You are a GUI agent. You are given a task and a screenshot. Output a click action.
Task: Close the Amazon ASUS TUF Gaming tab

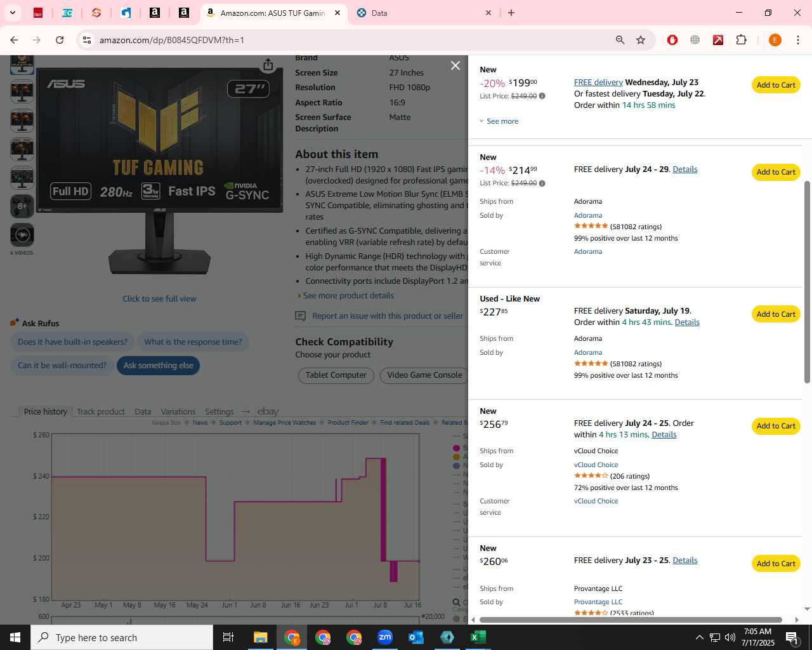[x=337, y=13]
